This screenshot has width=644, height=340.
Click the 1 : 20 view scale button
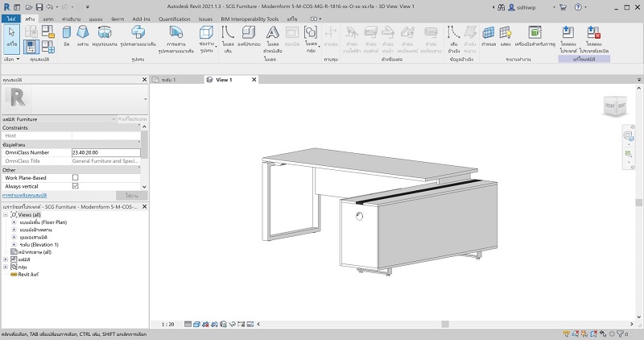(x=167, y=324)
